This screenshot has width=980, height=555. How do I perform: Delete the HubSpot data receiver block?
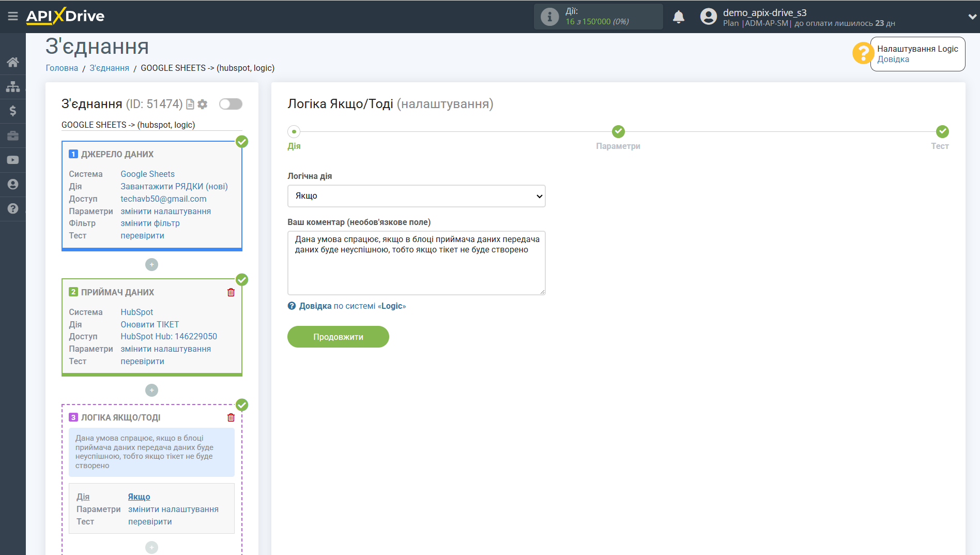231,292
